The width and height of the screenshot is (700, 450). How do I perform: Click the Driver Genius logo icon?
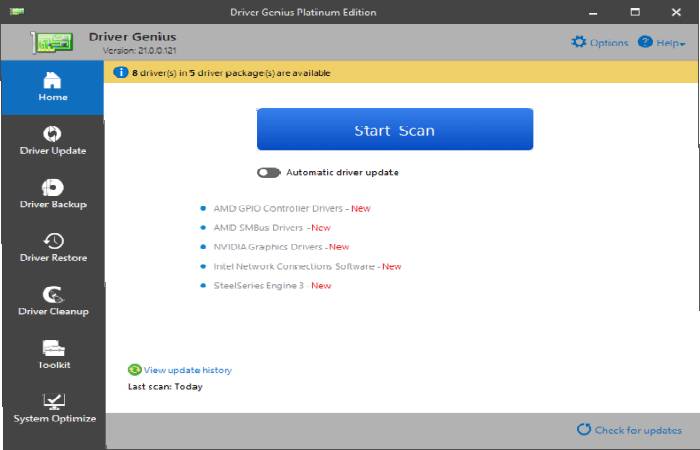[52, 42]
